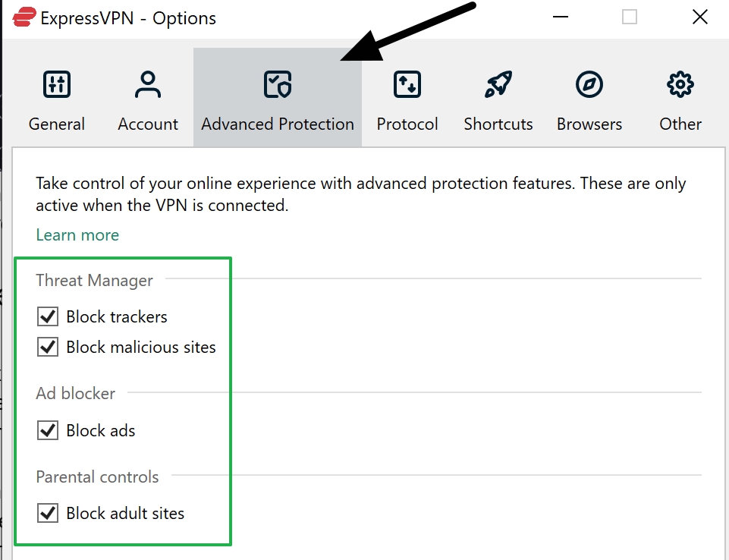Image resolution: width=729 pixels, height=560 pixels.
Task: Minimize the ExpressVPN Options window
Action: pos(559,17)
